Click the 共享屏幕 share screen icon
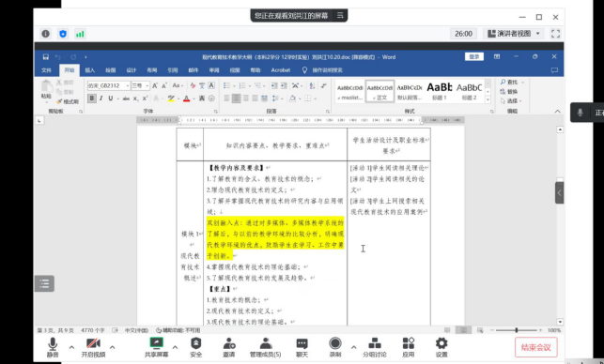This screenshot has height=364, width=604. pos(156,342)
